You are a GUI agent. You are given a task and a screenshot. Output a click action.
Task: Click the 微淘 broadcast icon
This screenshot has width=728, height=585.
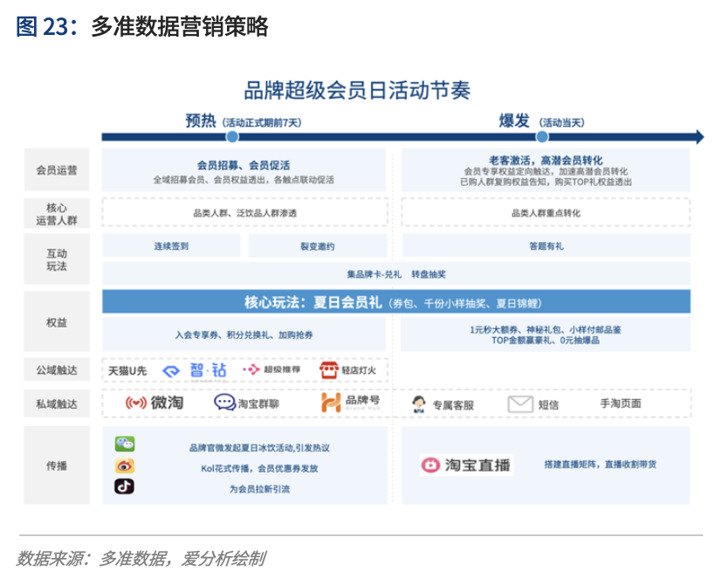click(135, 403)
